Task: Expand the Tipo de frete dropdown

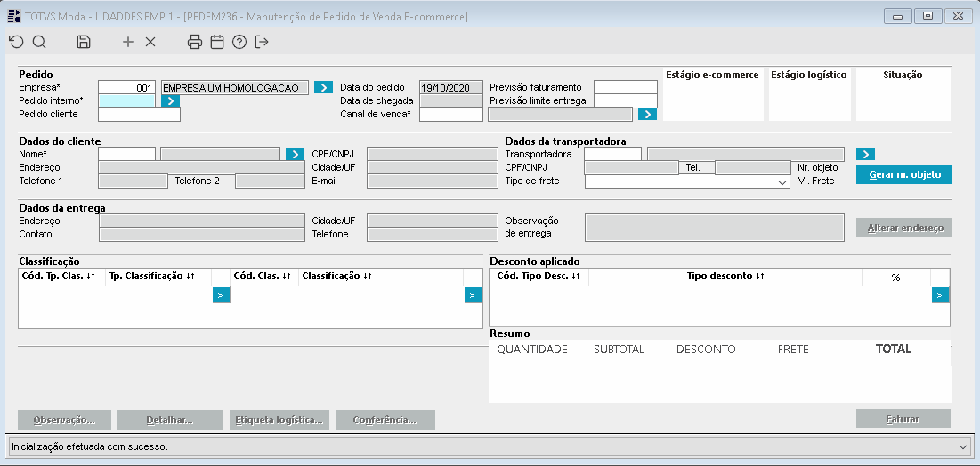Action: click(x=782, y=181)
